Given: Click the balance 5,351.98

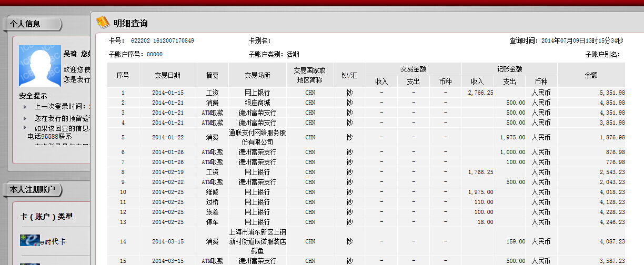Looking at the screenshot, I should pyautogui.click(x=612, y=93).
